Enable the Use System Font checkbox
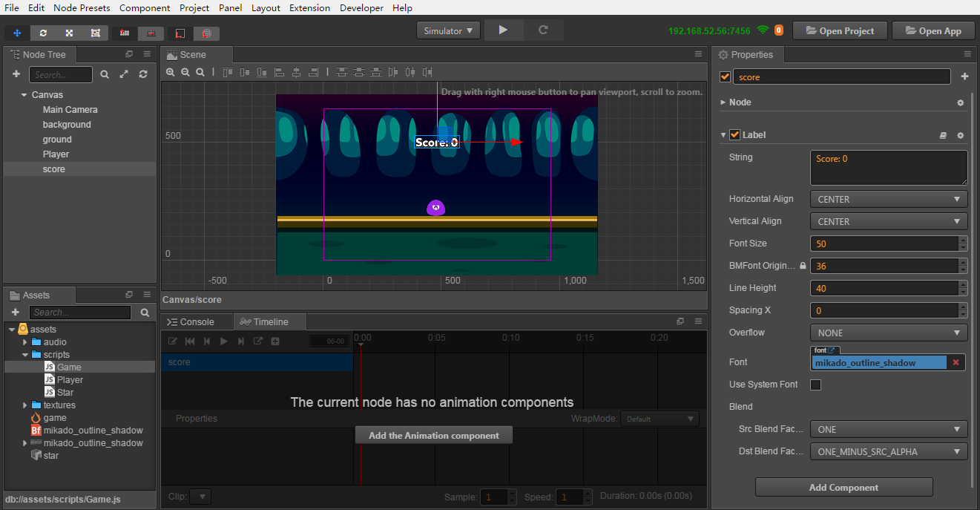Viewport: 980px width, 510px height. point(815,385)
